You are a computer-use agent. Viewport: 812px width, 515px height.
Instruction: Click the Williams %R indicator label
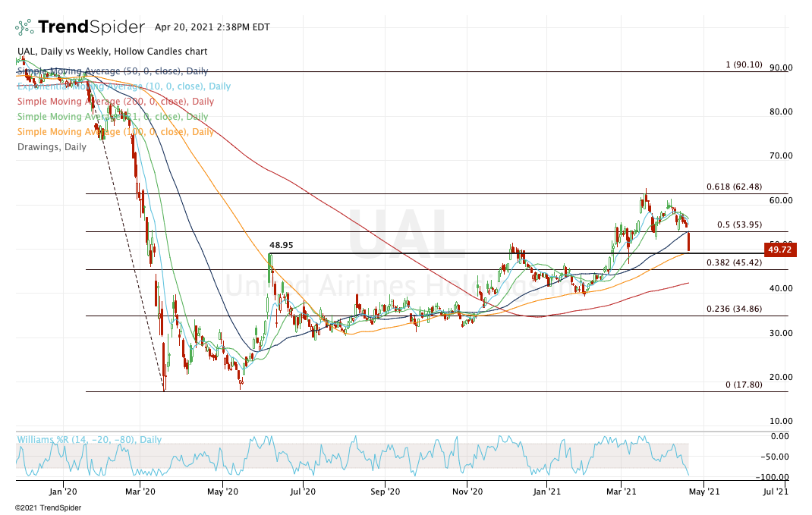click(x=90, y=439)
